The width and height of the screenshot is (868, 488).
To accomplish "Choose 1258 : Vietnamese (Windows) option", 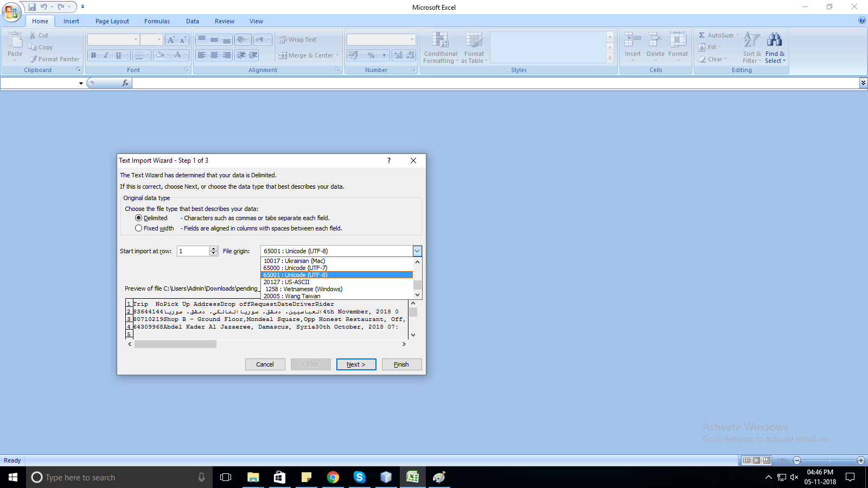I will pos(336,289).
